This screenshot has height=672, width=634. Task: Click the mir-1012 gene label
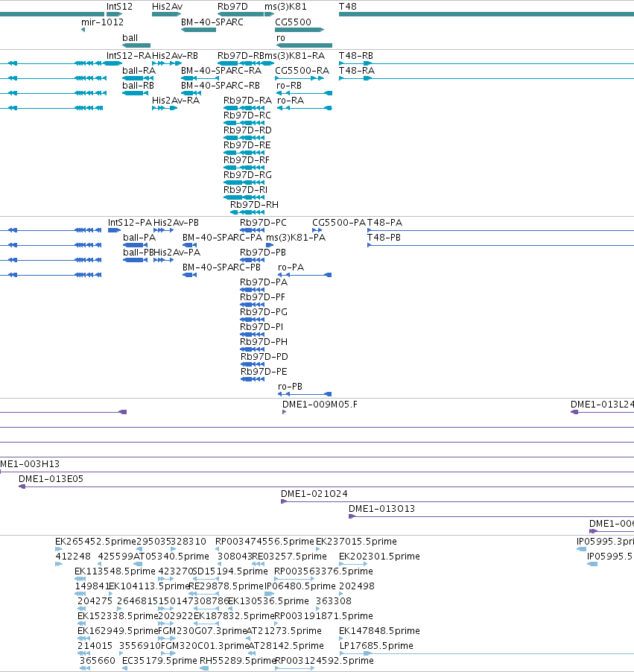pyautogui.click(x=102, y=22)
